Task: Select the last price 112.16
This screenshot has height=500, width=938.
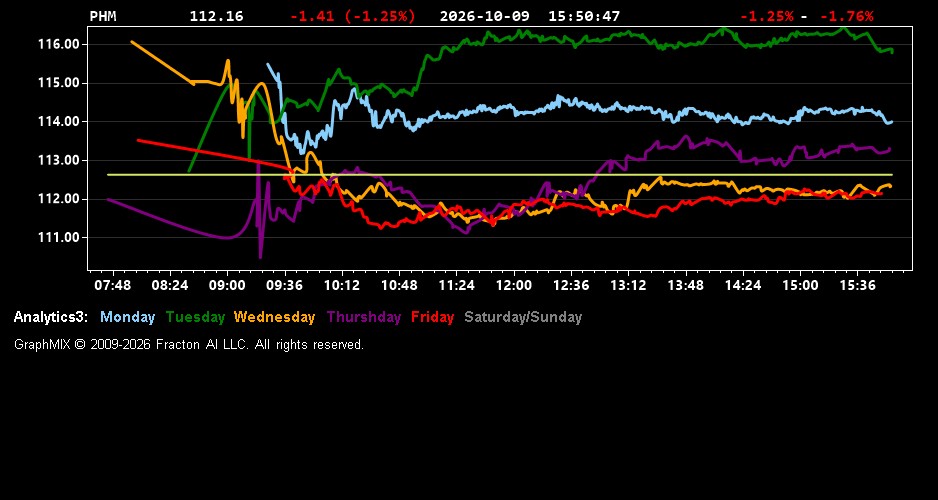Action: [x=217, y=17]
